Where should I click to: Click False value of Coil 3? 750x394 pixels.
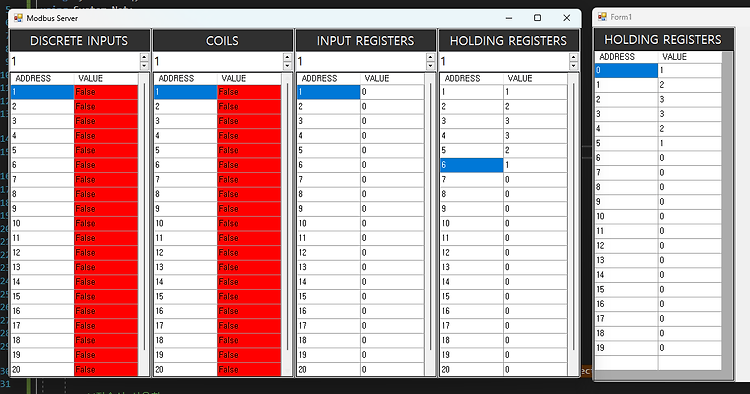pos(249,121)
